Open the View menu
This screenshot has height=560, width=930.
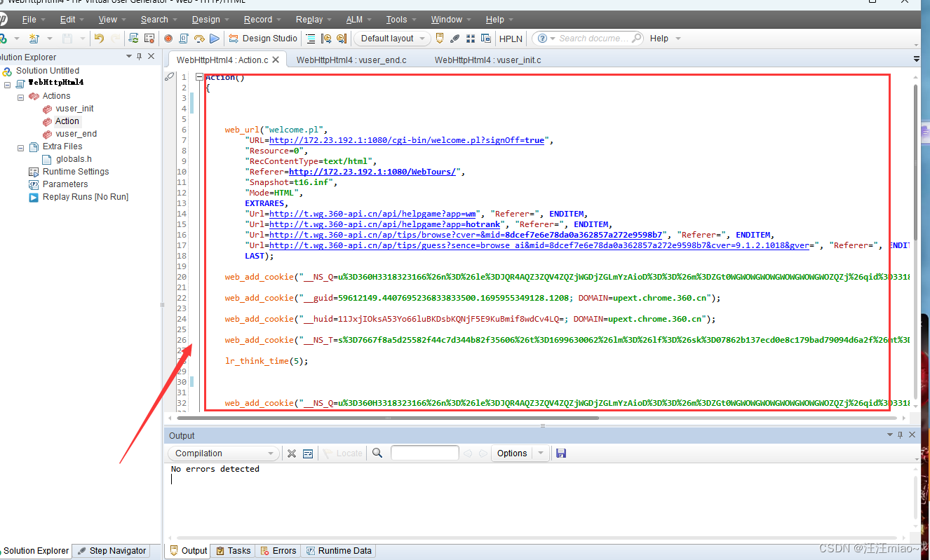pos(112,20)
